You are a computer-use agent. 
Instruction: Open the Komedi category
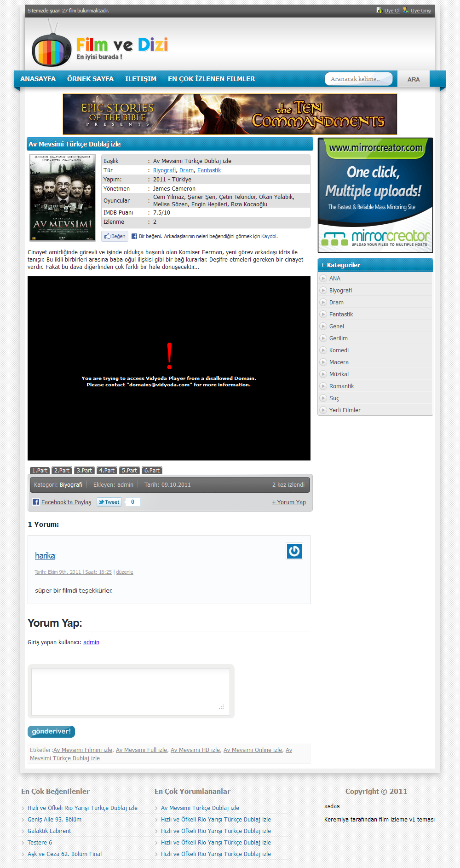click(x=339, y=350)
